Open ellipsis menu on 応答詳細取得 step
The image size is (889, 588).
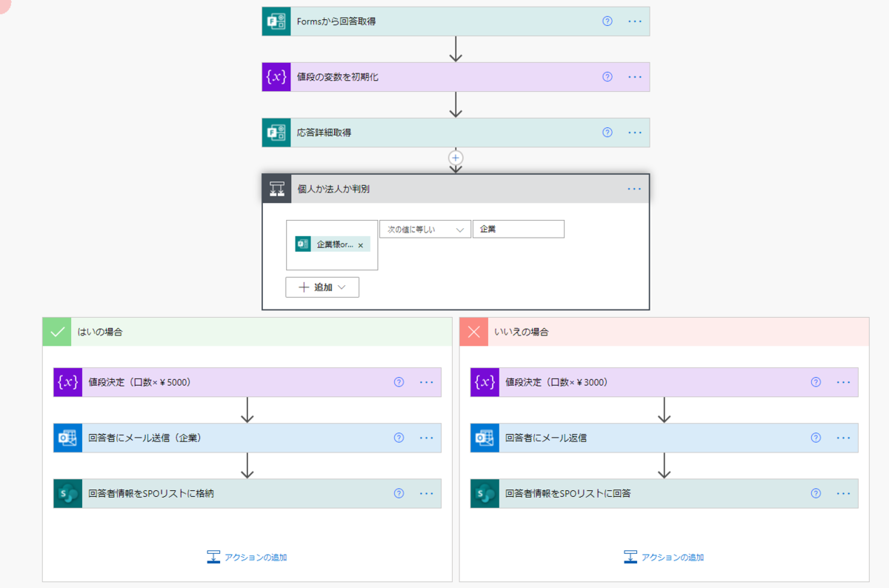[x=635, y=133]
